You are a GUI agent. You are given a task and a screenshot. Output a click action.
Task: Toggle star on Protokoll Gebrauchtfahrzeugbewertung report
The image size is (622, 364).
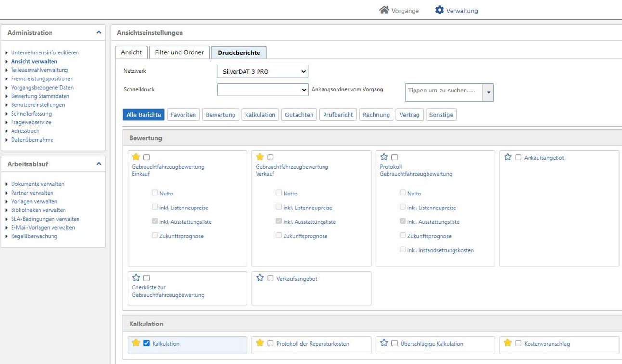(x=384, y=157)
